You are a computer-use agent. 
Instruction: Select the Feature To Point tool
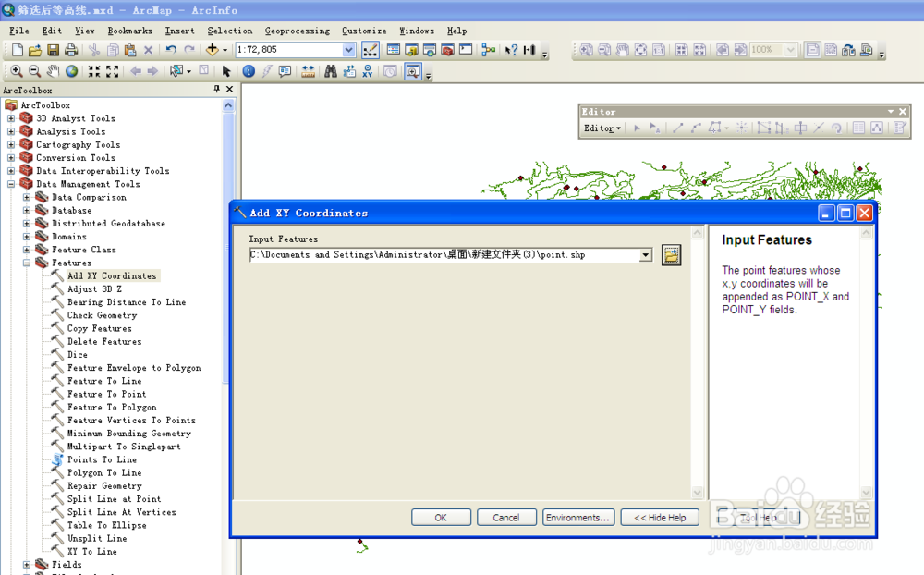[x=106, y=394]
